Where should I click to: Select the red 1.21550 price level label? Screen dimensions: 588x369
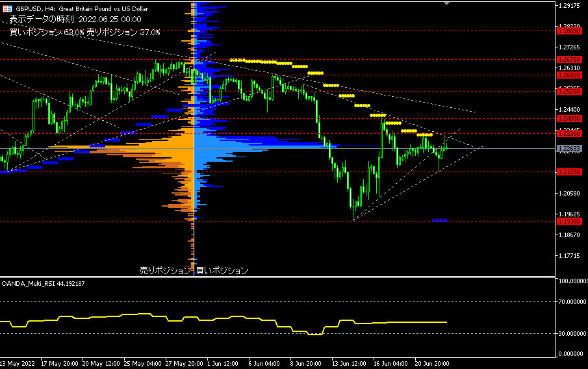pyautogui.click(x=569, y=172)
